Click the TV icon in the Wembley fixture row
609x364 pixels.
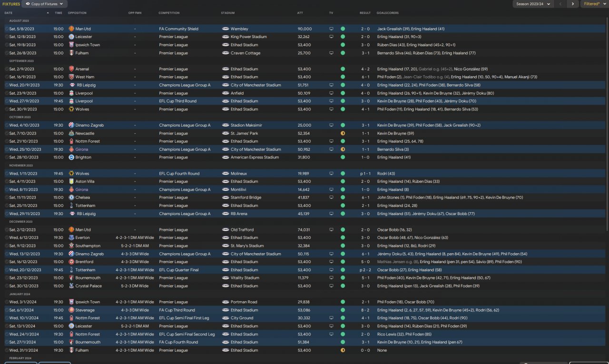[x=331, y=29]
